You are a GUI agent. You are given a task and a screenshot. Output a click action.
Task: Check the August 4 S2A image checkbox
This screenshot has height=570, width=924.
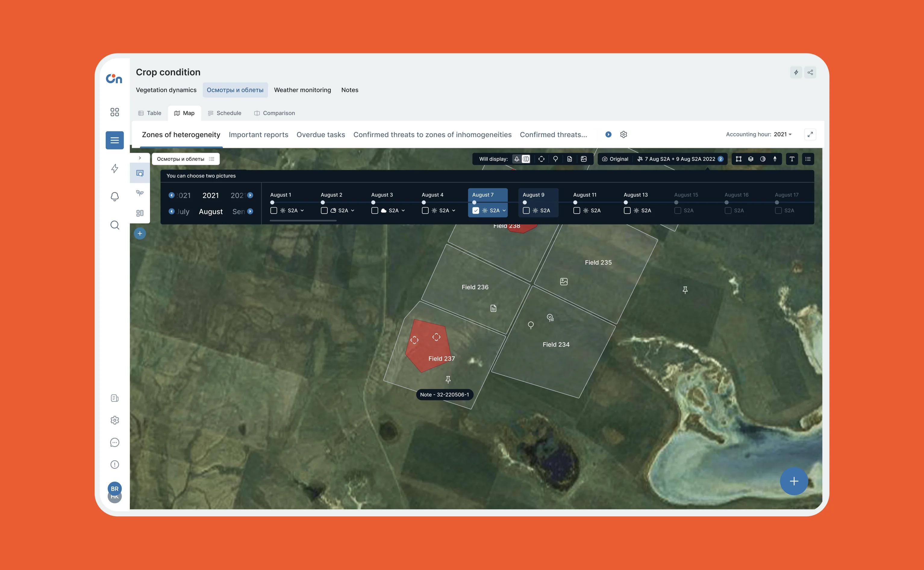pyautogui.click(x=425, y=211)
